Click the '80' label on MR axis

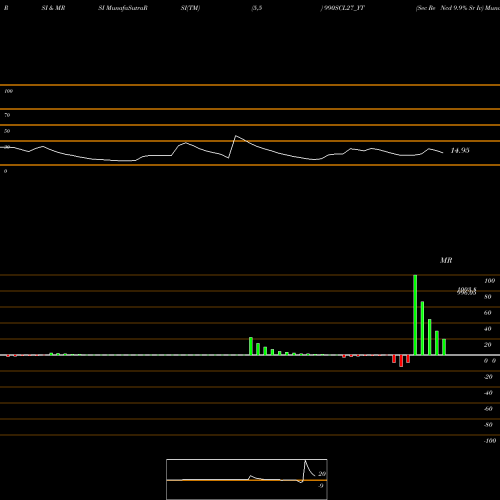[488, 297]
